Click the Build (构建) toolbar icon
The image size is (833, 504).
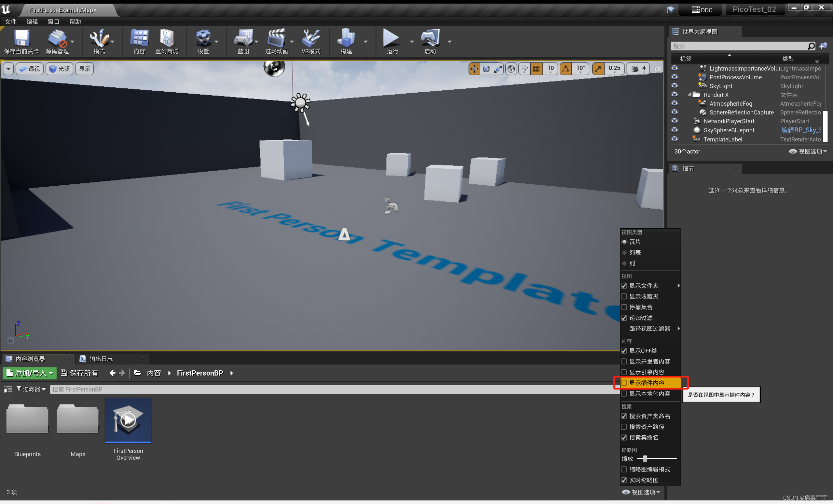click(346, 38)
